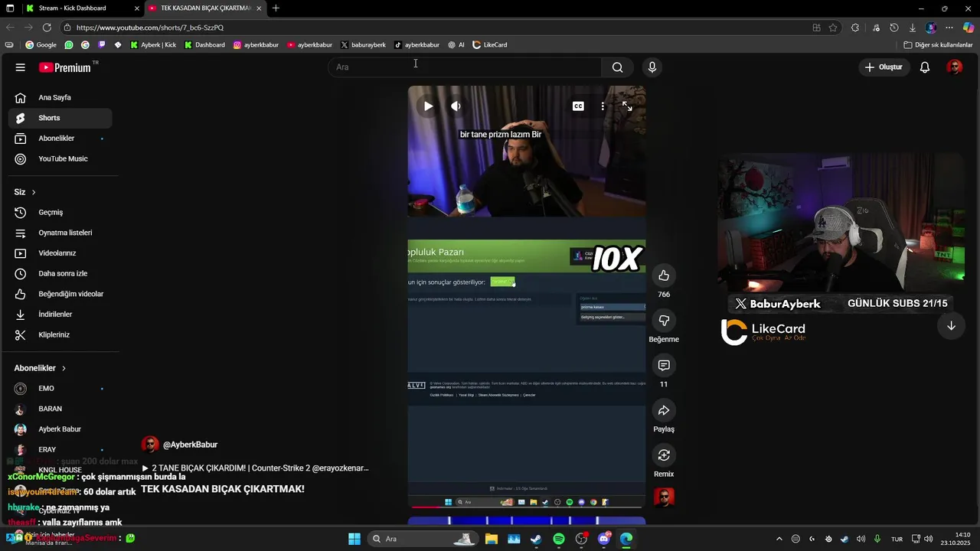Open Geçmiş watch history

[x=60, y=213]
